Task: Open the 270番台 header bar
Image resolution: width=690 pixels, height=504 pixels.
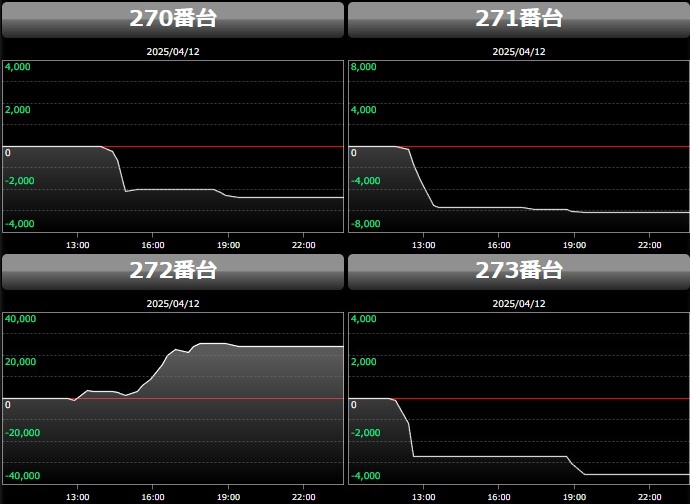Action: pyautogui.click(x=172, y=19)
